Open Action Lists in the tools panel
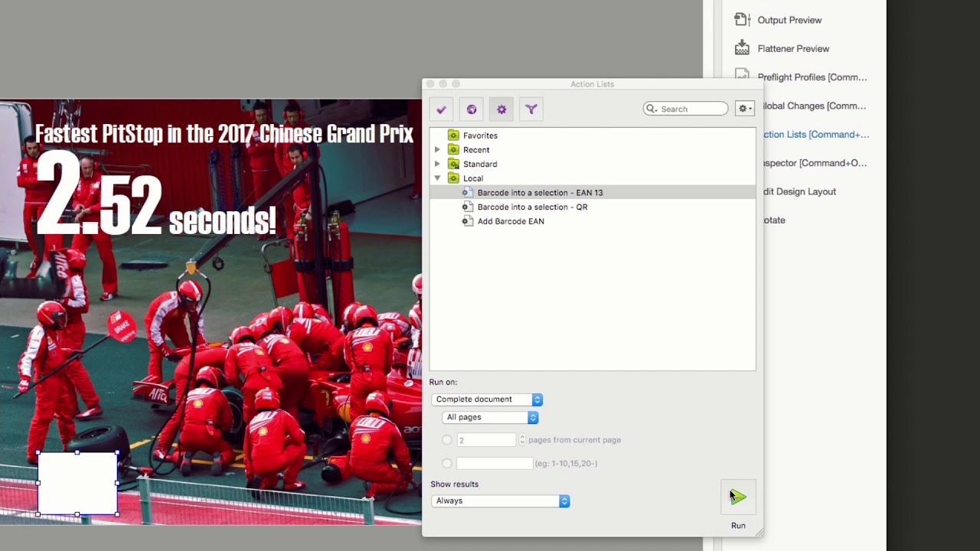This screenshot has width=980, height=551. pos(816,135)
